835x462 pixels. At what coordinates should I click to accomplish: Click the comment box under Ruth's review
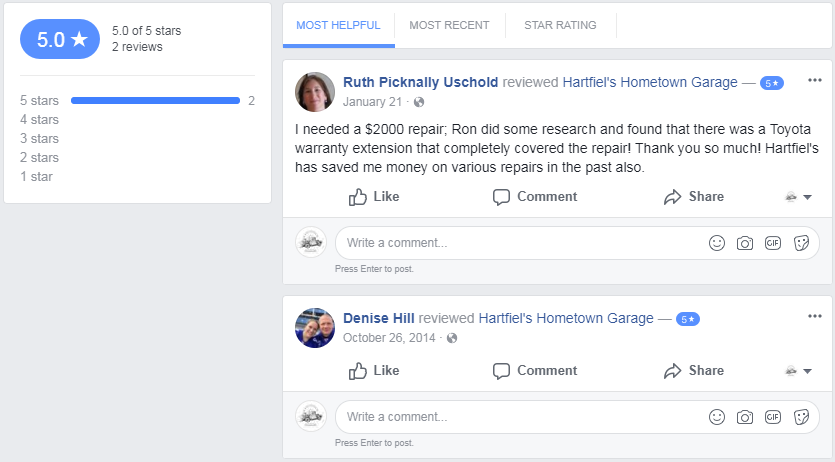click(x=577, y=243)
